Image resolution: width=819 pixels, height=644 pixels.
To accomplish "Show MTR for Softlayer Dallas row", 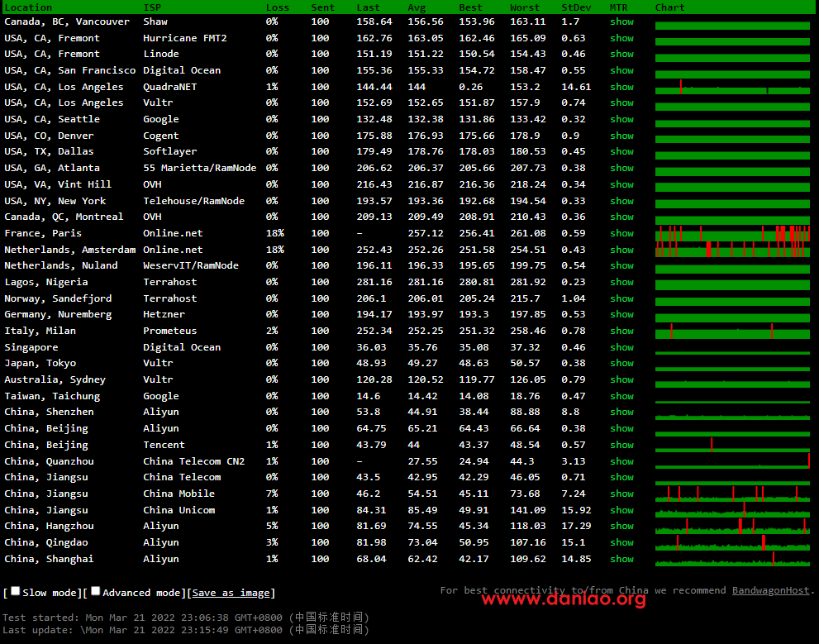I will click(x=621, y=151).
